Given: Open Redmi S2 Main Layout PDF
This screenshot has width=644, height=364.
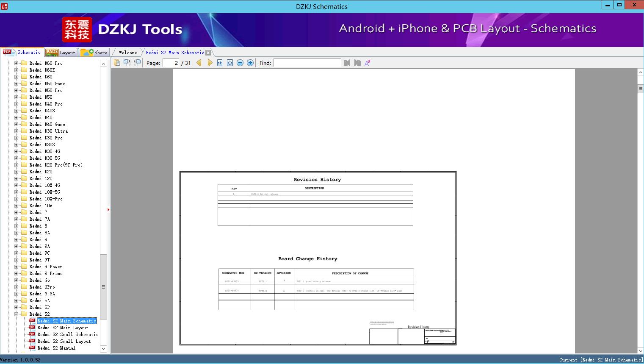Looking at the screenshot, I should coord(63,328).
